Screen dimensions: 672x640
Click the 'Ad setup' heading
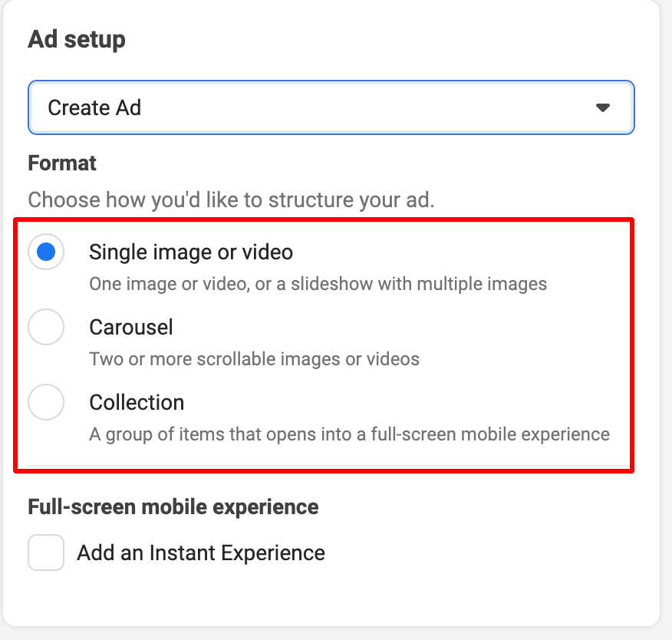[77, 39]
